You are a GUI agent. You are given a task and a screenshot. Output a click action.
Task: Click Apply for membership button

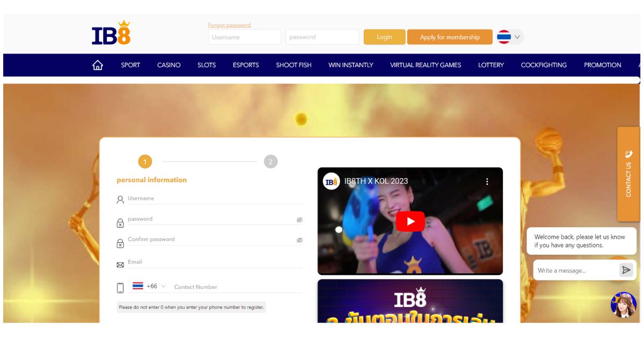click(x=449, y=37)
